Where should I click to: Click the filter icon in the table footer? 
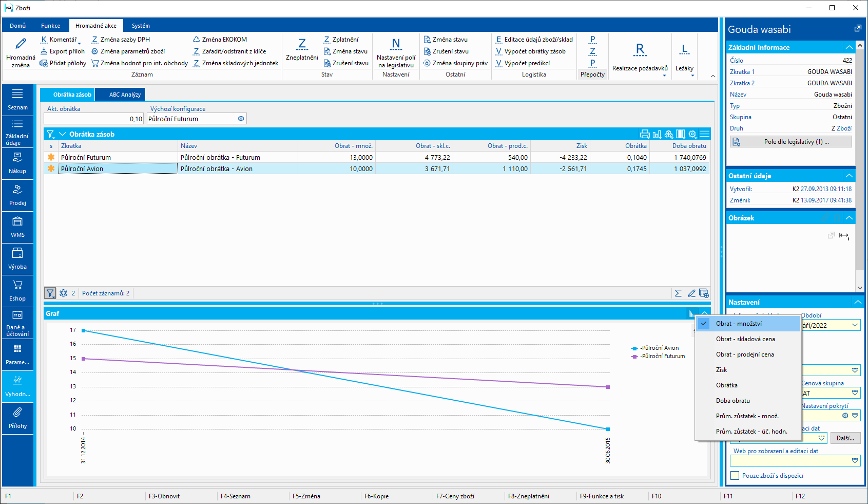[x=50, y=293]
